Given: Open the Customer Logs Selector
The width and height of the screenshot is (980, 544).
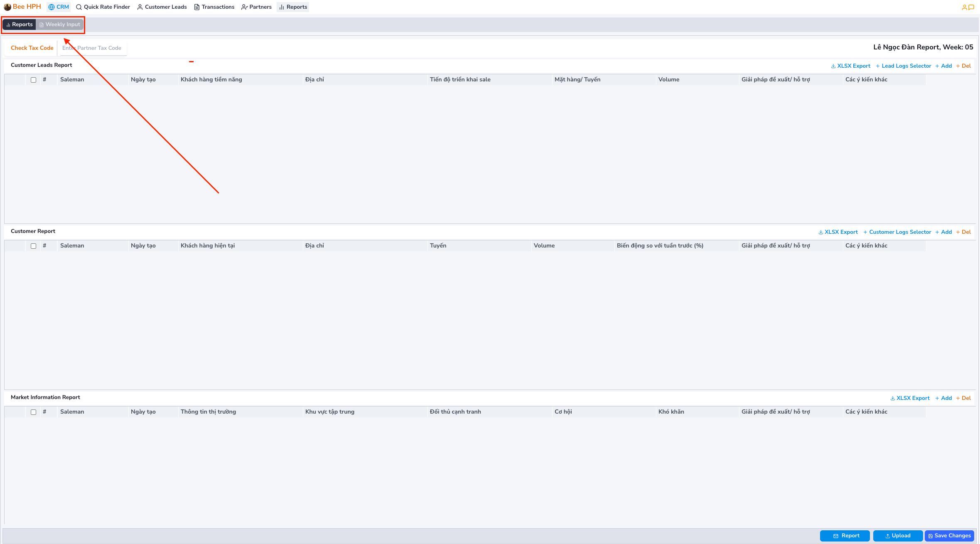Looking at the screenshot, I should pos(899,232).
